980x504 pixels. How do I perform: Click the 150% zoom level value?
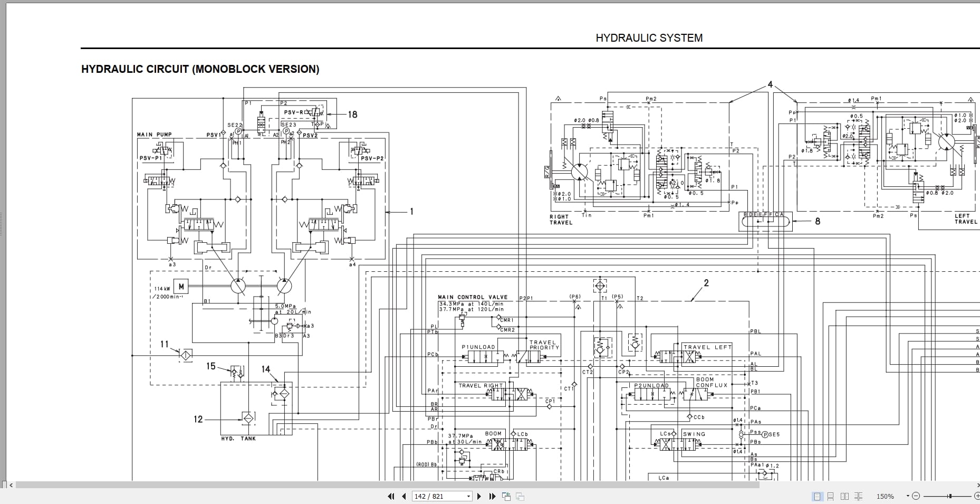pos(885,496)
